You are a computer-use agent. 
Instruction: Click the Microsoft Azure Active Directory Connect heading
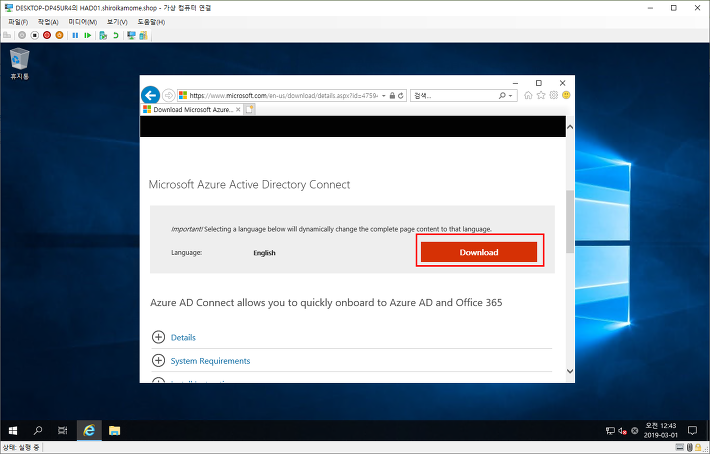tap(249, 185)
